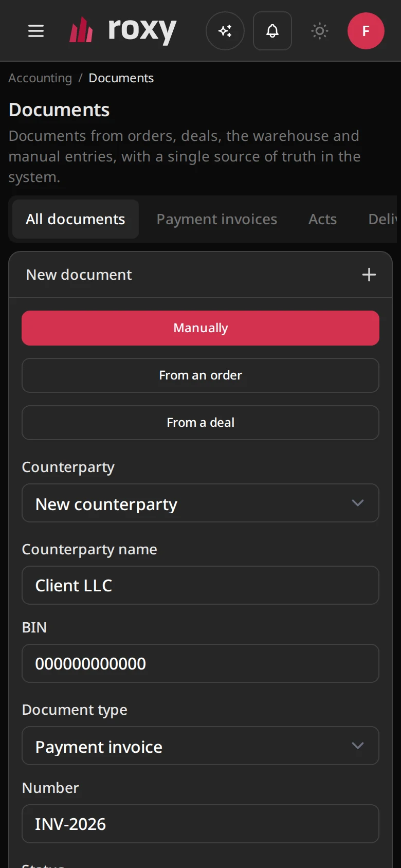Select the All documents tab
This screenshot has height=868, width=401.
76,219
